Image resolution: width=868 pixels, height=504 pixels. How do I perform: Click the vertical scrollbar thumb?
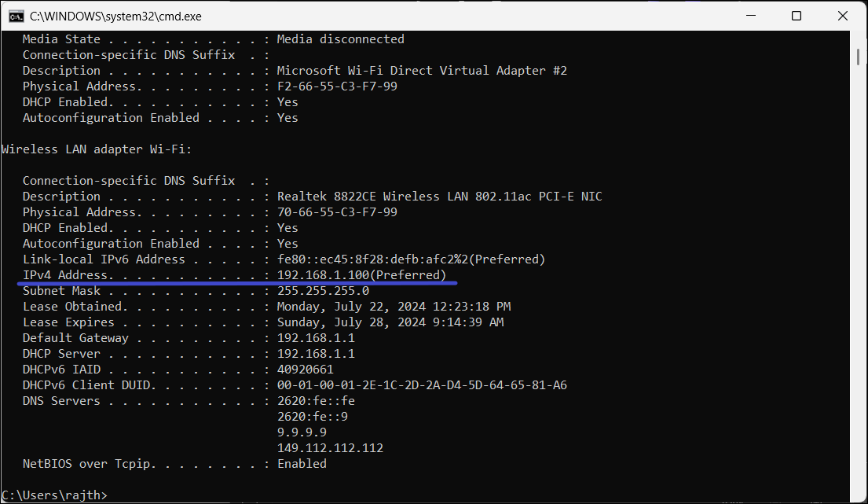859,57
